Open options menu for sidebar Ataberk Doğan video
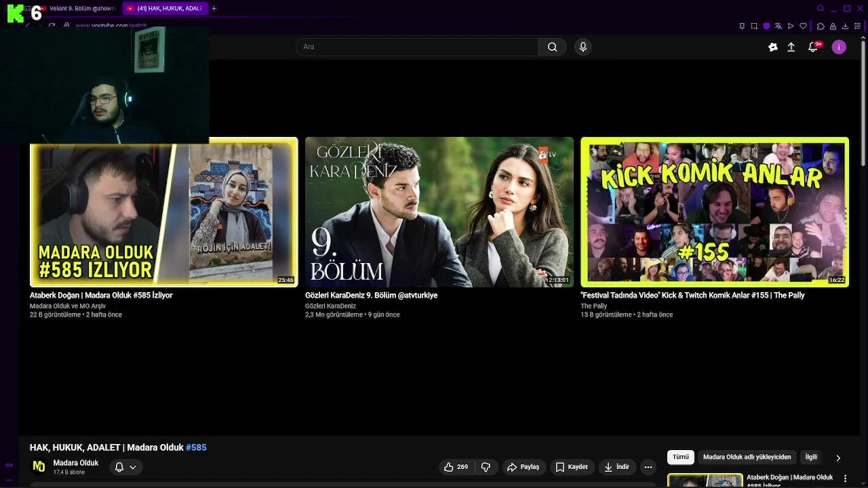Screen dimensions: 868x488 pos(845,479)
